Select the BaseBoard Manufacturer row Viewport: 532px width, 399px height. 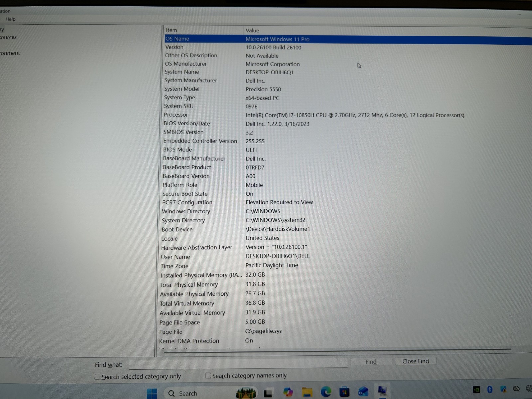click(348, 159)
